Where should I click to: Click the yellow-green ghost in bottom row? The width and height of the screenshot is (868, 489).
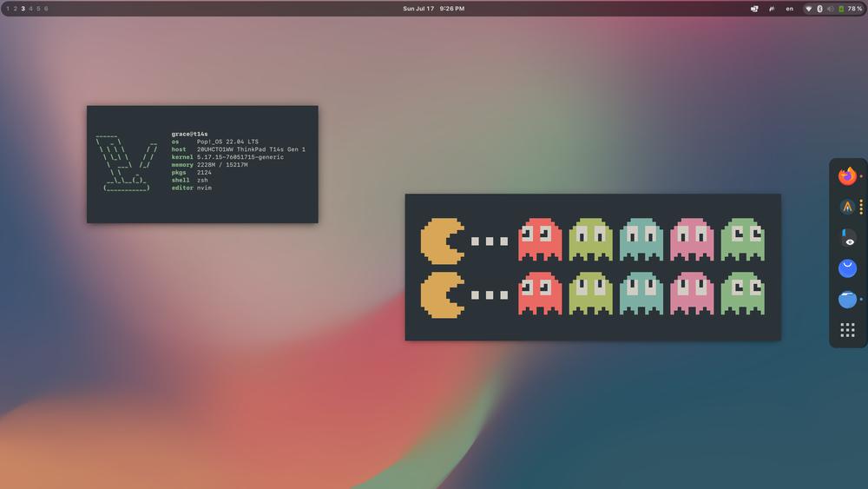pos(590,294)
